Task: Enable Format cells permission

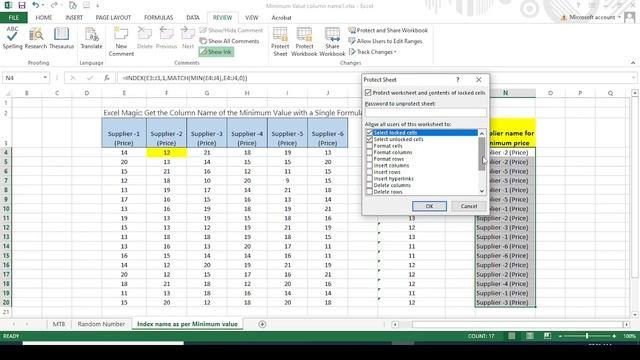Action: pyautogui.click(x=369, y=146)
